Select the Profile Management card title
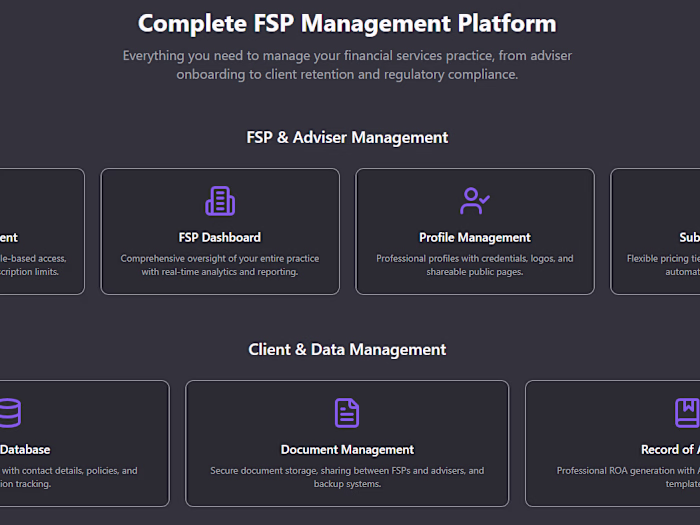 tap(475, 238)
